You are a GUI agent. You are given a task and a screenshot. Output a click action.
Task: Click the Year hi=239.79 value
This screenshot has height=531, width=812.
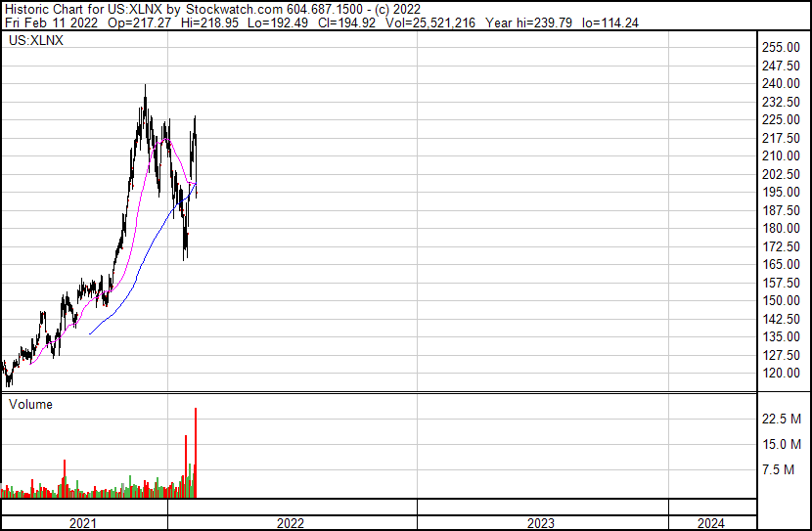pos(528,22)
